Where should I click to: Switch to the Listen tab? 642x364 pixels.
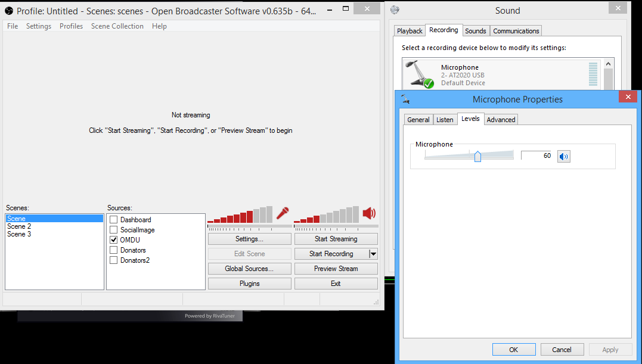(445, 120)
